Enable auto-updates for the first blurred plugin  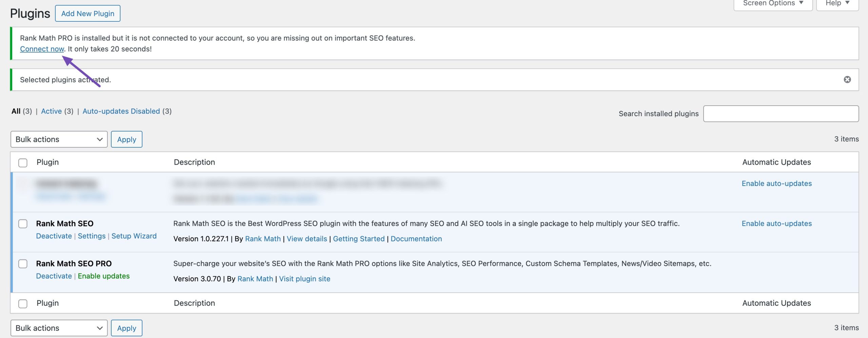click(777, 184)
